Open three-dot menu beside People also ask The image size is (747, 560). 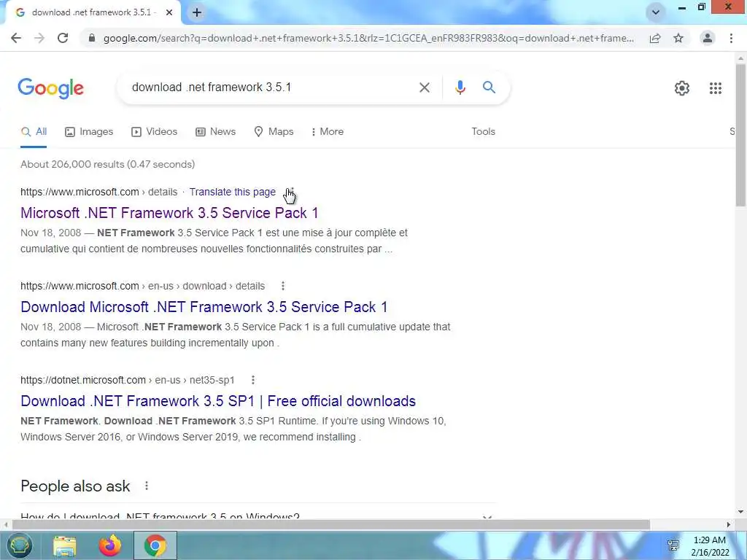click(147, 486)
